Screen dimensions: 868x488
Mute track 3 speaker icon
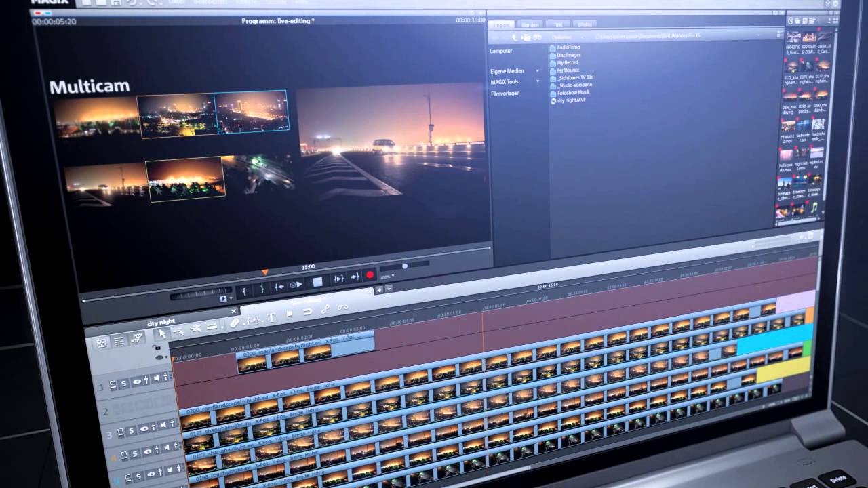pyautogui.click(x=163, y=425)
